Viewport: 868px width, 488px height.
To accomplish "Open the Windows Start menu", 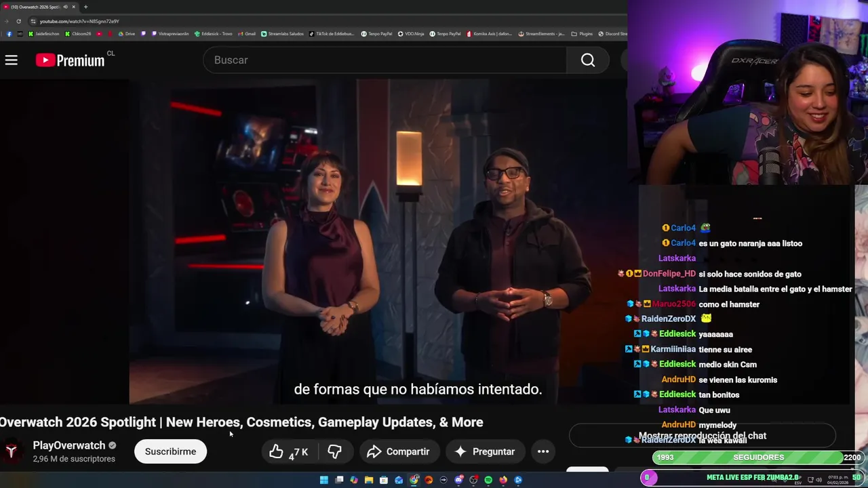I will click(x=324, y=480).
